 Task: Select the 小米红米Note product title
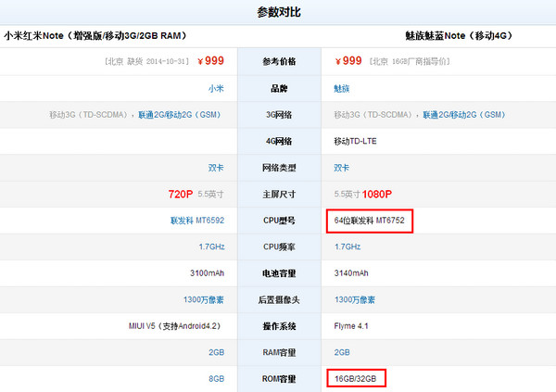tap(95, 36)
